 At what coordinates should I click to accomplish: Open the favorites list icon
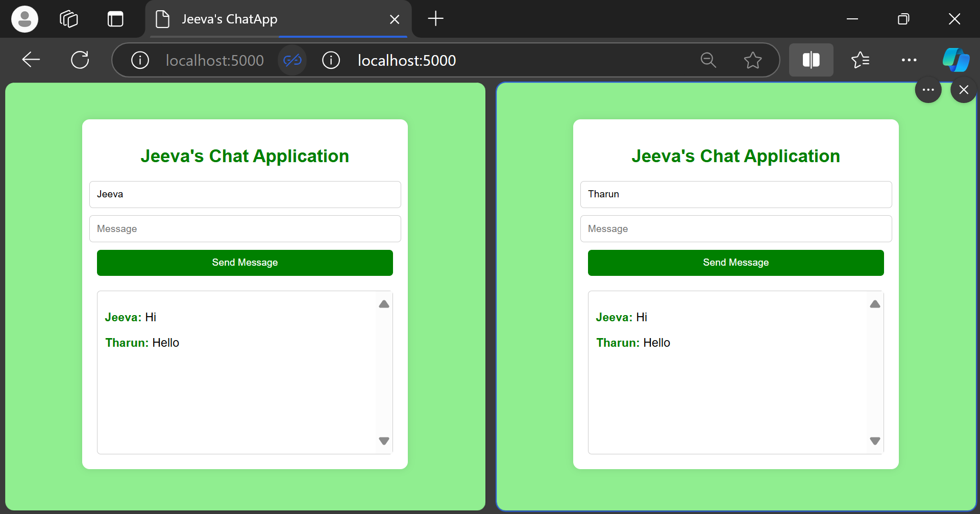coord(861,60)
